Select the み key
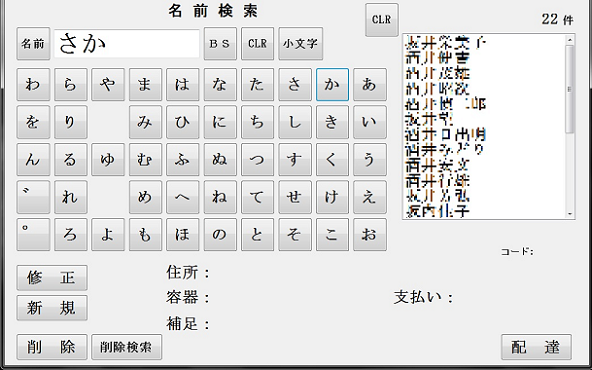 (x=145, y=122)
